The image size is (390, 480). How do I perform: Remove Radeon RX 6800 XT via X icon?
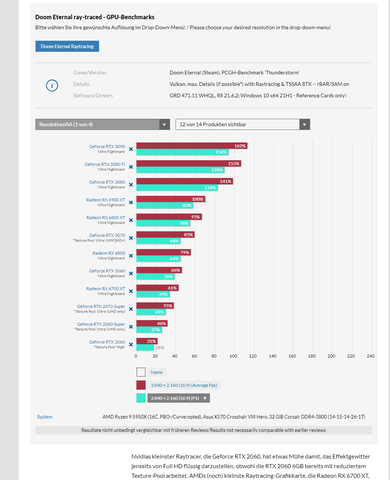131,220
